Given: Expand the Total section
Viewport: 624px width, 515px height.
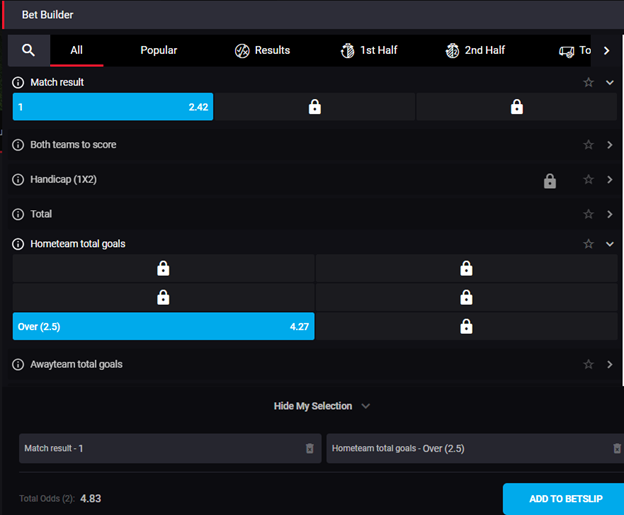Looking at the screenshot, I should (x=610, y=214).
